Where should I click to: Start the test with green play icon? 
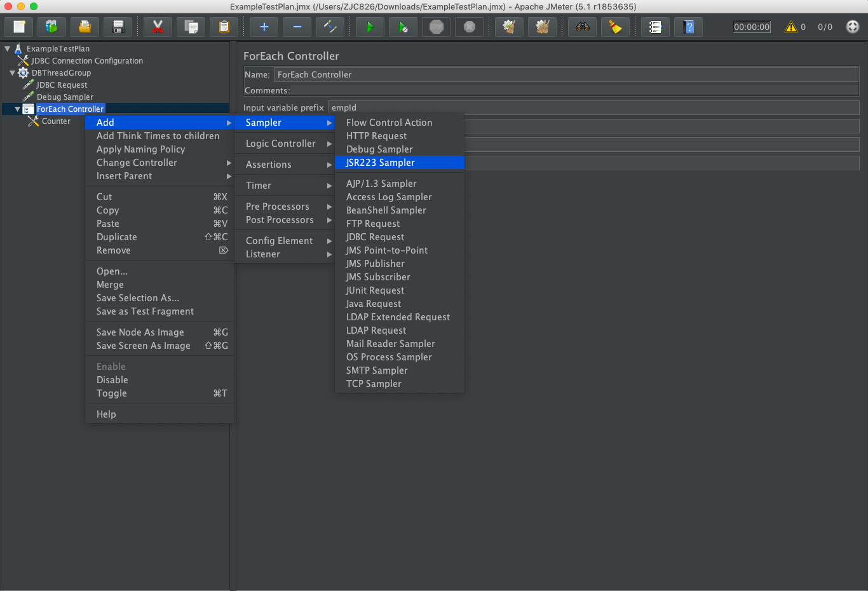point(370,27)
